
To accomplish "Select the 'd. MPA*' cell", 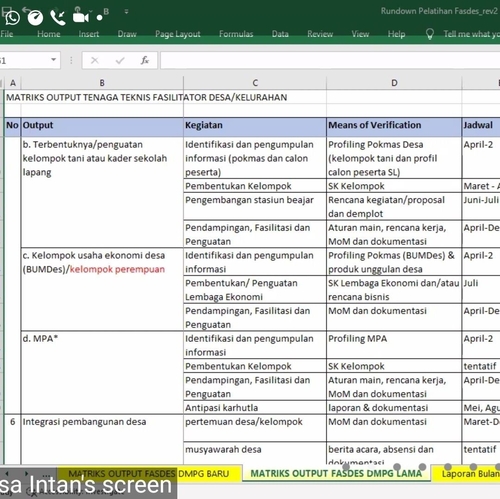I will pyautogui.click(x=102, y=372).
